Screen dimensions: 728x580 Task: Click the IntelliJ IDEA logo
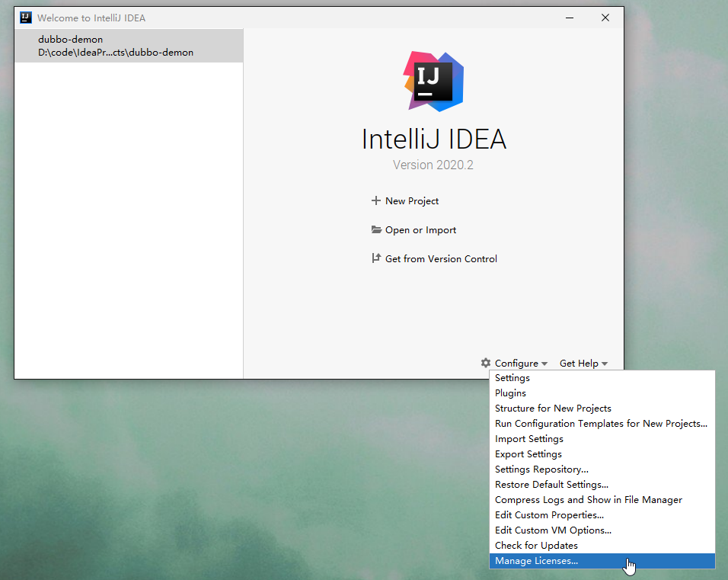(x=433, y=82)
